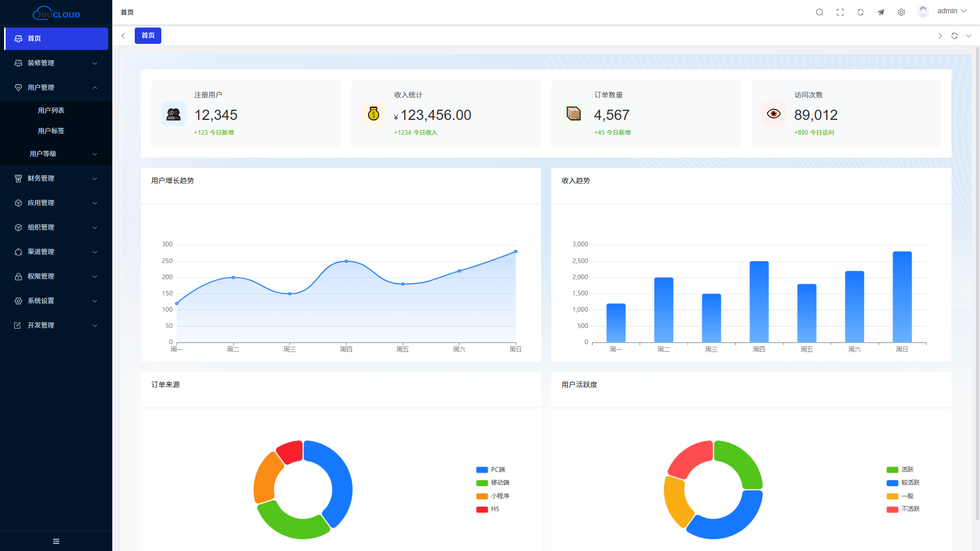Open the settings gear icon
The width and height of the screenshot is (980, 551).
pyautogui.click(x=901, y=12)
